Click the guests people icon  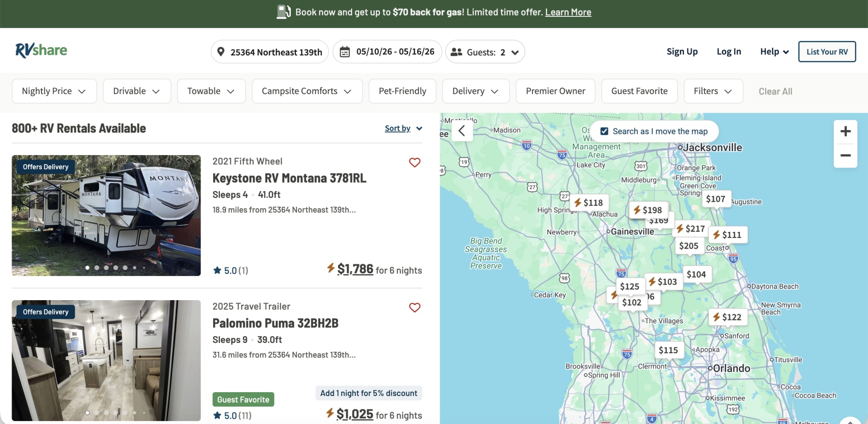click(456, 52)
